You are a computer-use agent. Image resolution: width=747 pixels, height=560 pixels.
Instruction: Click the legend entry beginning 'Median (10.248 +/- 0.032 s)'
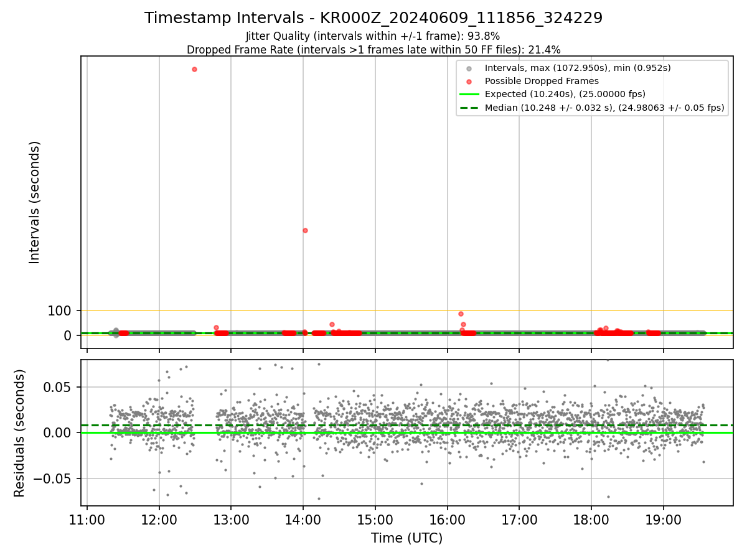604,108
